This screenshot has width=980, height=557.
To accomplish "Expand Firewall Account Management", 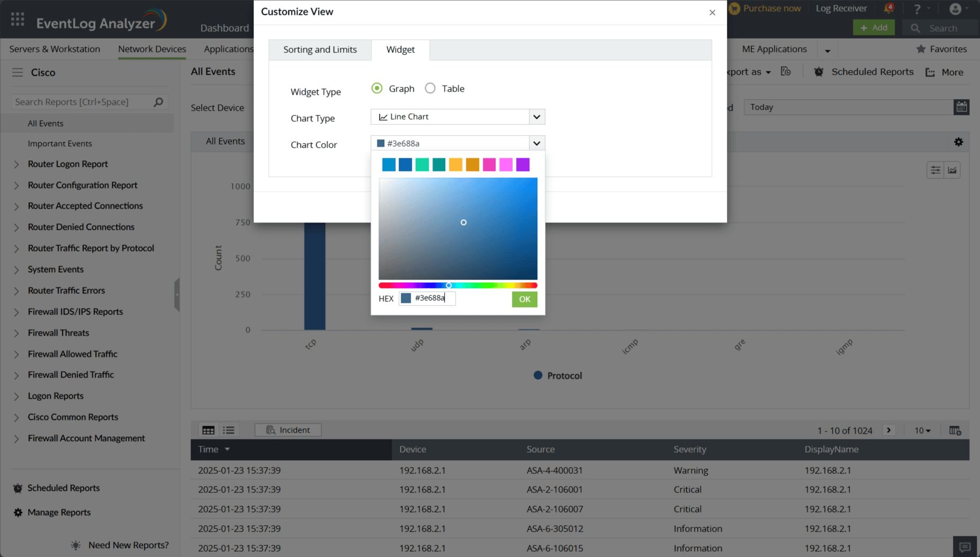I will pyautogui.click(x=16, y=439).
